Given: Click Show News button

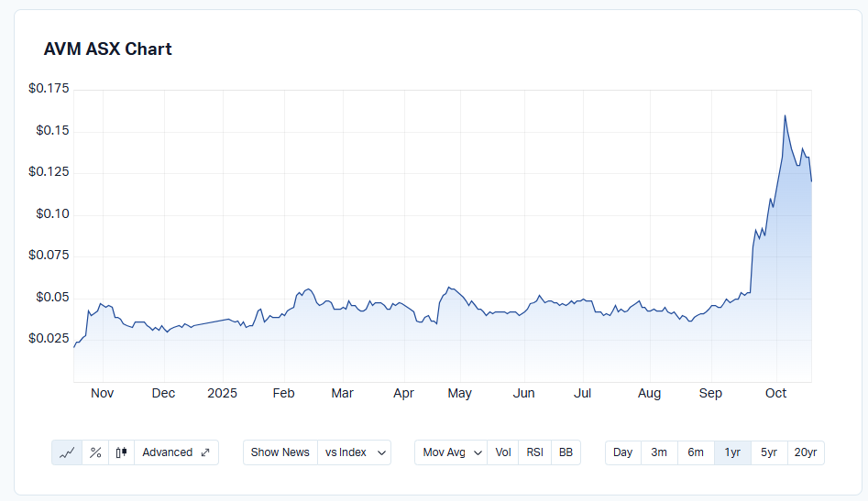Looking at the screenshot, I should (x=280, y=452).
